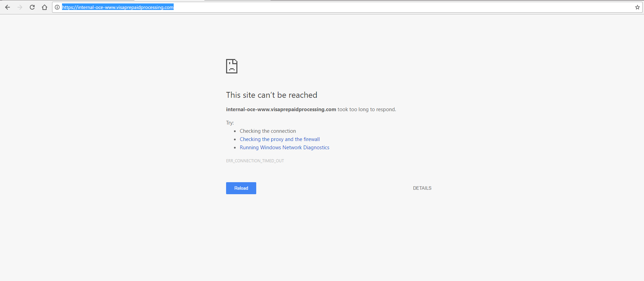Screen dimensions: 644x281
Task: Bookmark this page with the star icon
Action: [637, 7]
